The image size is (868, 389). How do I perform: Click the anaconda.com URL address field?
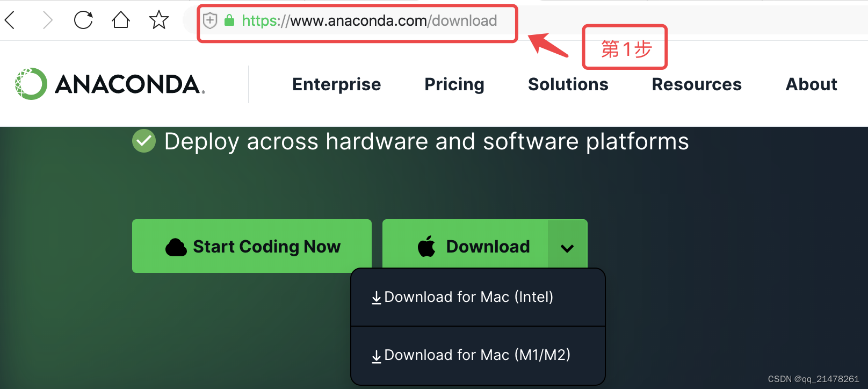pyautogui.click(x=369, y=20)
